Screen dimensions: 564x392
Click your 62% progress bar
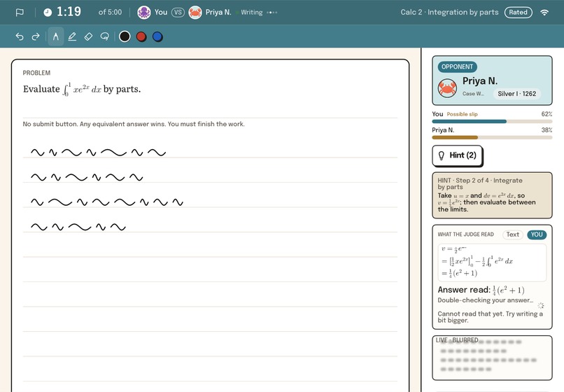(x=492, y=122)
